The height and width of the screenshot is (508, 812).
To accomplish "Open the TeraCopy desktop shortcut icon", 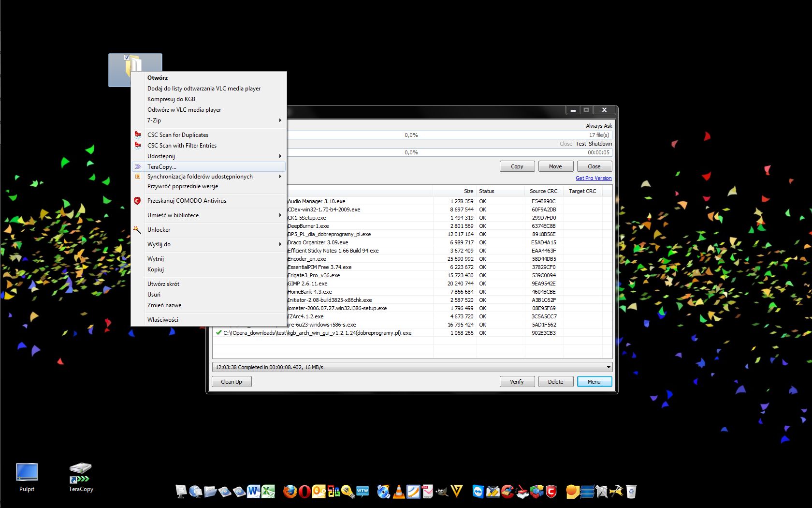I will tap(80, 473).
